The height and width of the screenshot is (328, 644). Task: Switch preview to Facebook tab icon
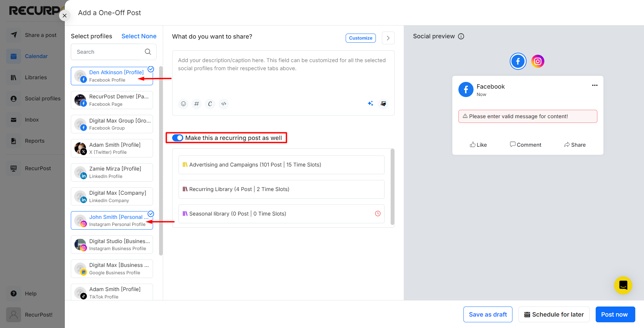(518, 61)
